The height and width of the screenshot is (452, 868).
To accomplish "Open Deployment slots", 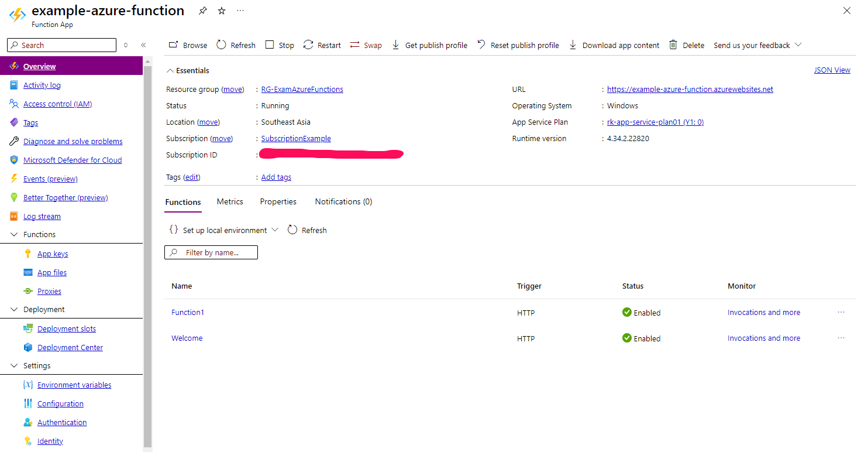I will pos(67,328).
